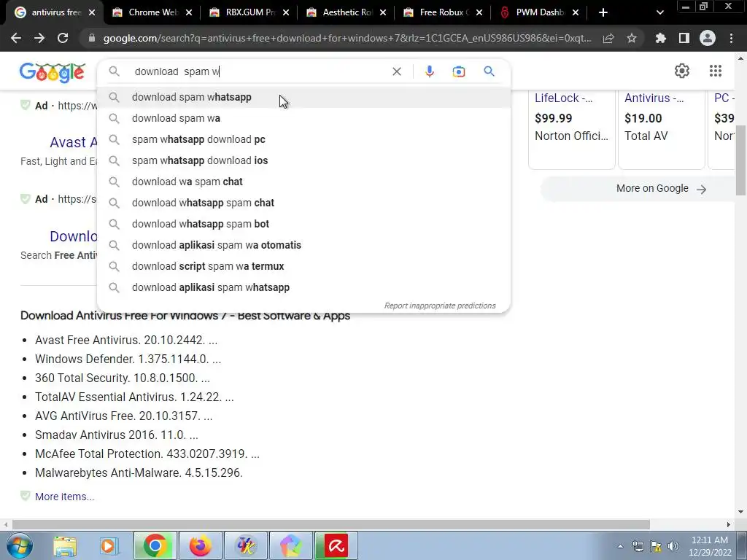Click the vertical page scrollbar thumb
The height and width of the screenshot is (560, 747).
pos(740,160)
